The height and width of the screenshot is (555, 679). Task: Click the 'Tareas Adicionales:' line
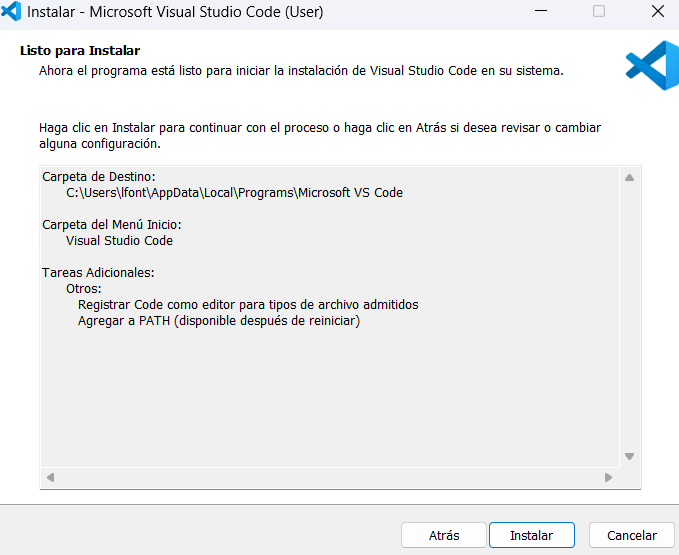point(98,272)
